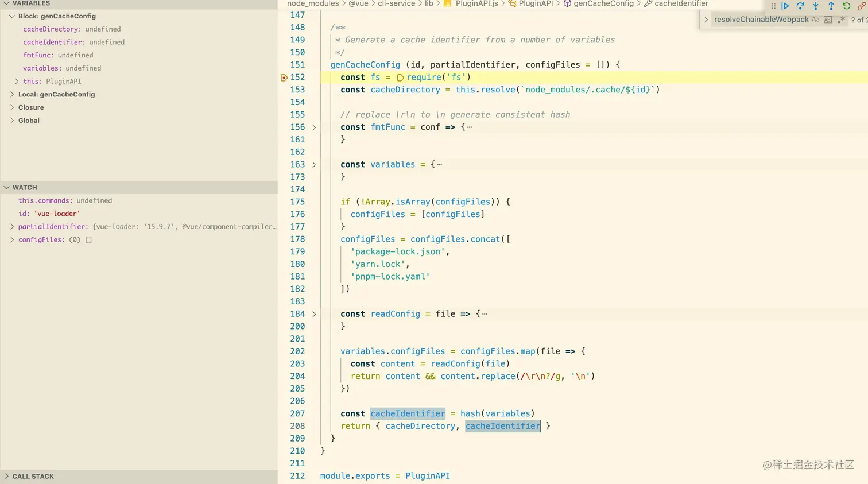Continue debugging with the Continue button

point(785,6)
